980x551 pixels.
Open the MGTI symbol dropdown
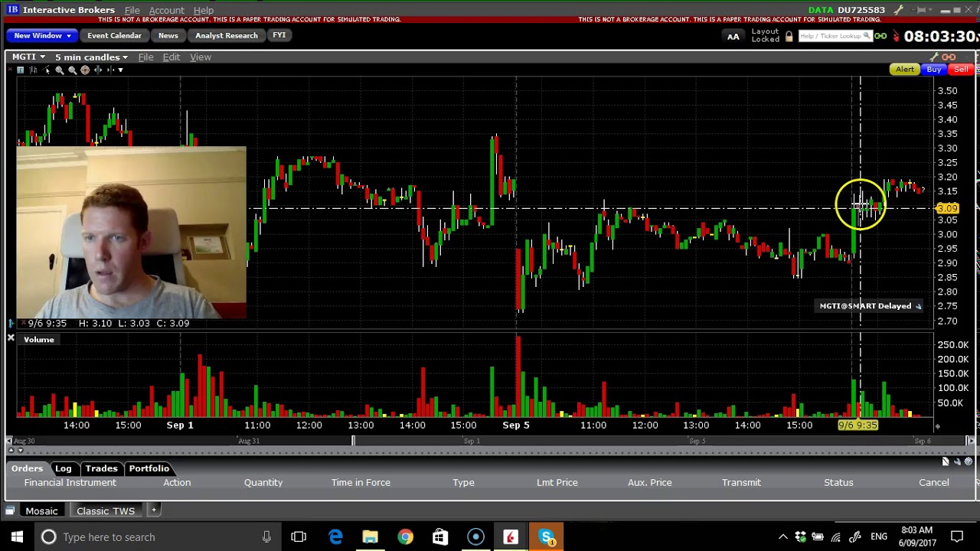[28, 57]
